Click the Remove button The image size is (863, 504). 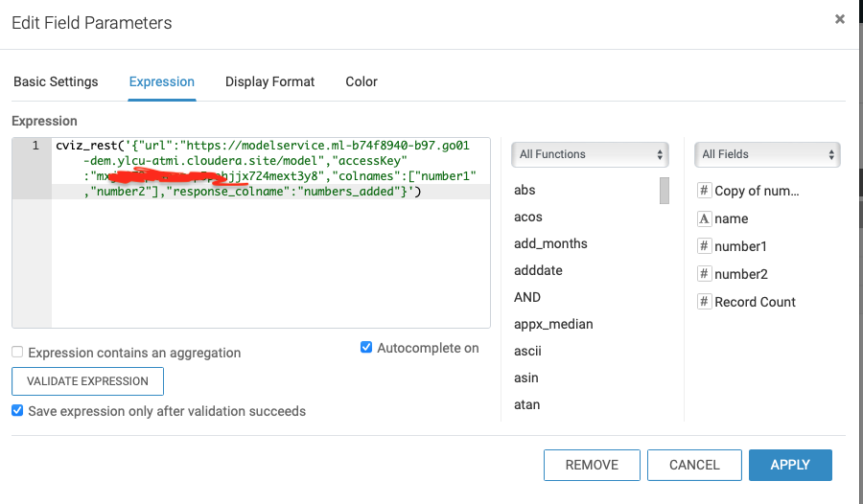pos(592,465)
